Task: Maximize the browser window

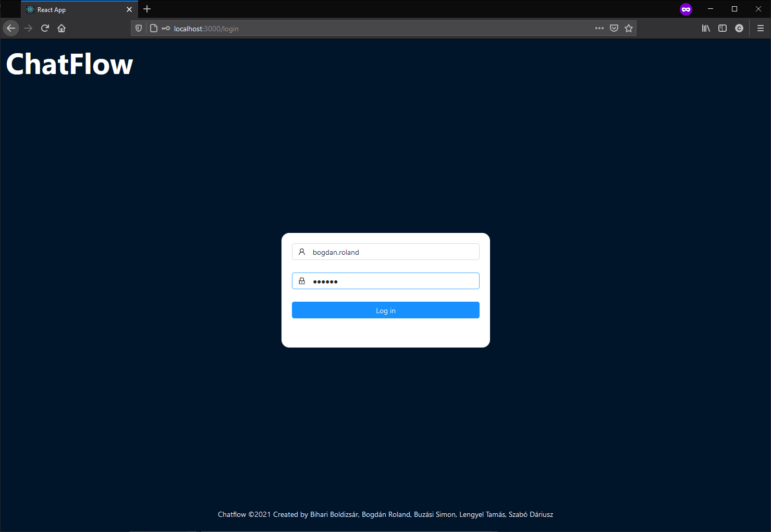Action: point(735,9)
